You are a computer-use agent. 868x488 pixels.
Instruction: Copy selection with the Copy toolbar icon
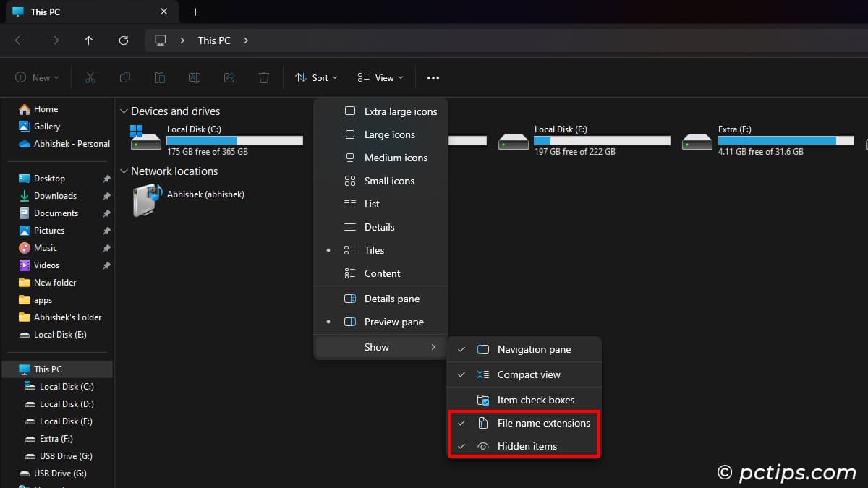pyautogui.click(x=124, y=77)
